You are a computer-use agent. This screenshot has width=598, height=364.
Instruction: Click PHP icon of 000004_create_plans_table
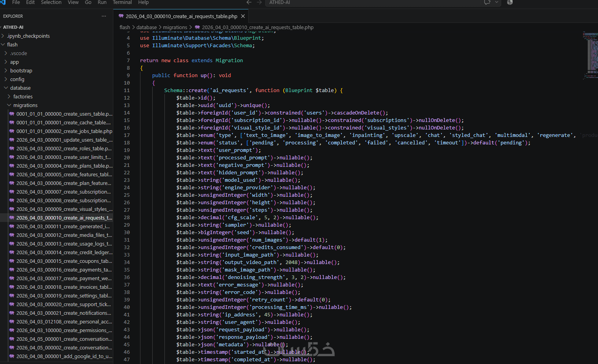[x=12, y=166]
